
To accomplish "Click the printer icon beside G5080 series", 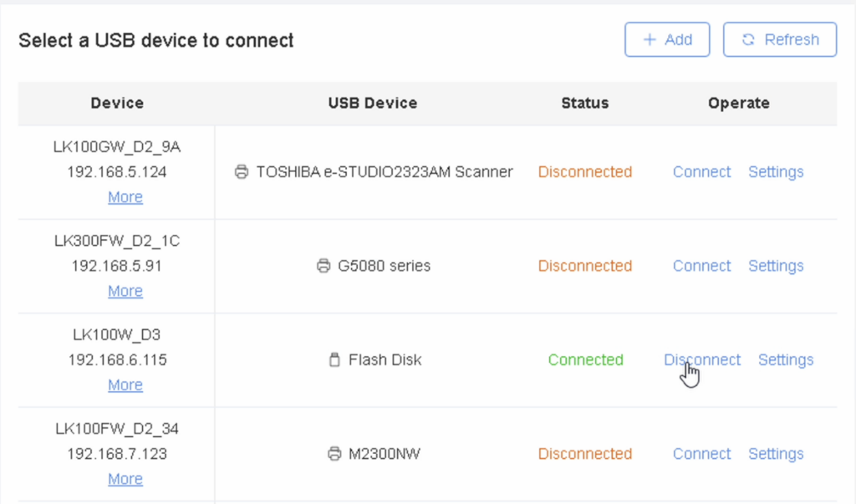I will [x=324, y=267].
